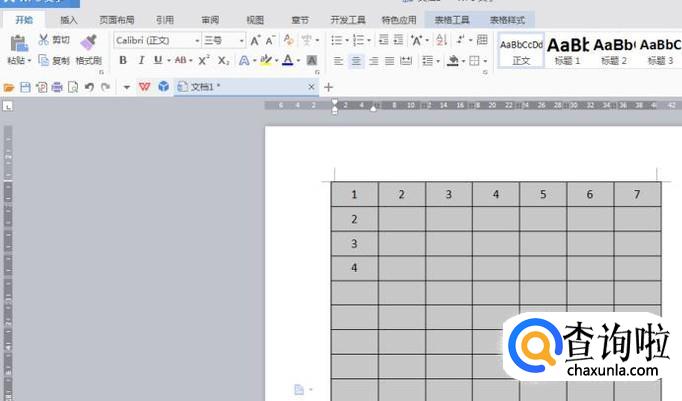The height and width of the screenshot is (401, 682).
Task: Open the font size dropdown
Action: [x=241, y=40]
